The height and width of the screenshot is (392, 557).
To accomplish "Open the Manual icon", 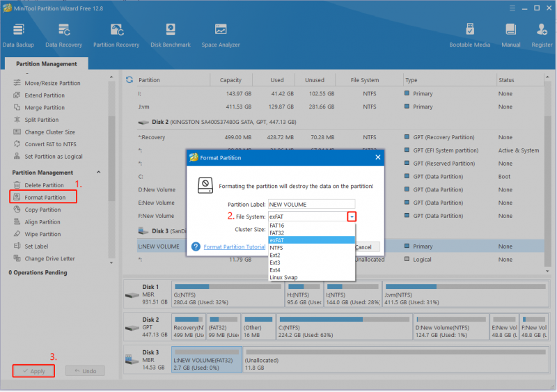I will [x=511, y=36].
